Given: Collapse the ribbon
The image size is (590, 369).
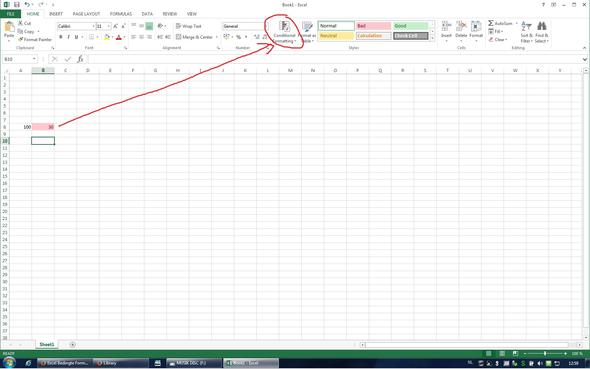Looking at the screenshot, I should (584, 48).
